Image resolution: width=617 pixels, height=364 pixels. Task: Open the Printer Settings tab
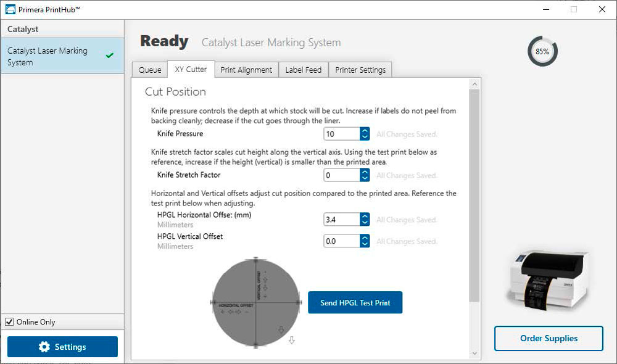pyautogui.click(x=360, y=70)
